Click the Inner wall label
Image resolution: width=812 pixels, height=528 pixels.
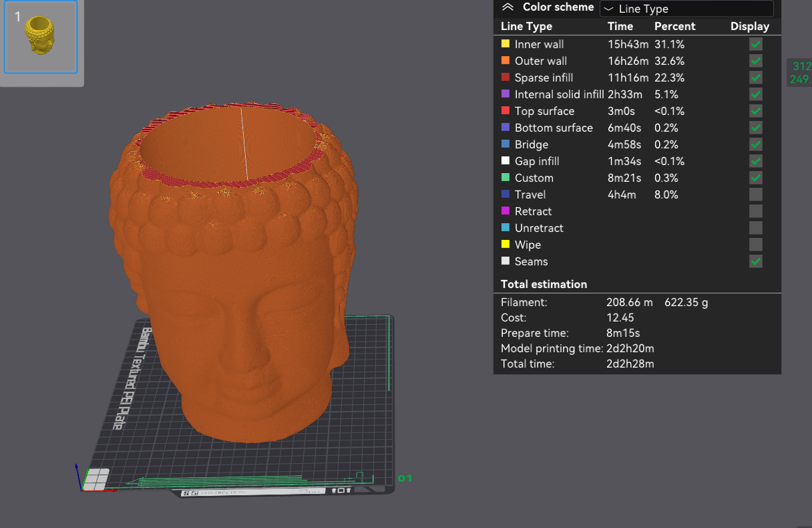(x=539, y=44)
